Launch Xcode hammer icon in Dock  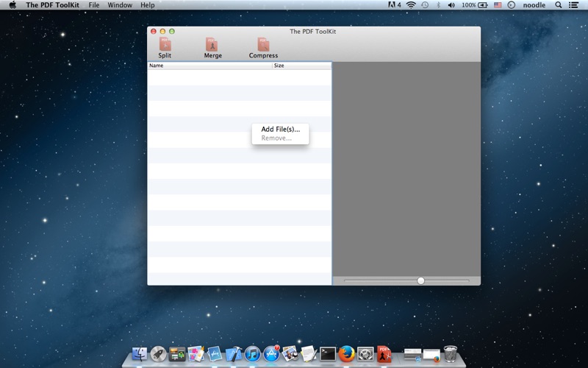pos(234,354)
